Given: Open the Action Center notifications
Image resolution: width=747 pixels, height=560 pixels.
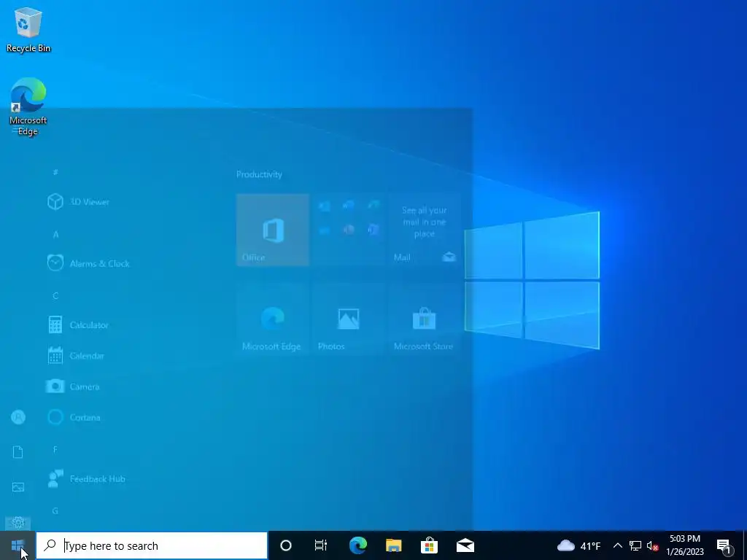Looking at the screenshot, I should [724, 545].
